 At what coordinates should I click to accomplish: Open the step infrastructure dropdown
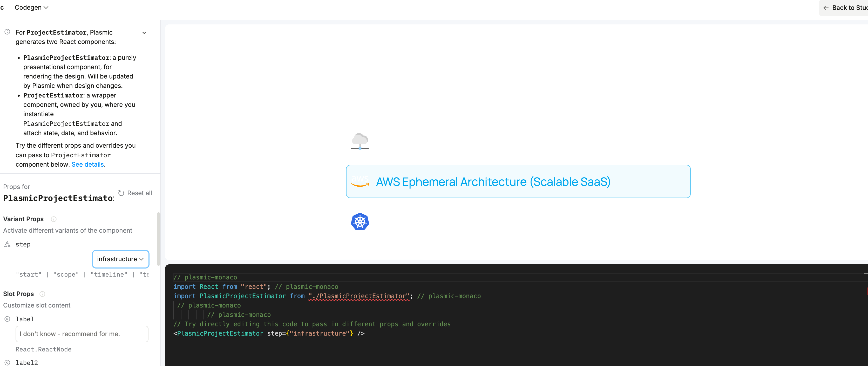pos(120,259)
